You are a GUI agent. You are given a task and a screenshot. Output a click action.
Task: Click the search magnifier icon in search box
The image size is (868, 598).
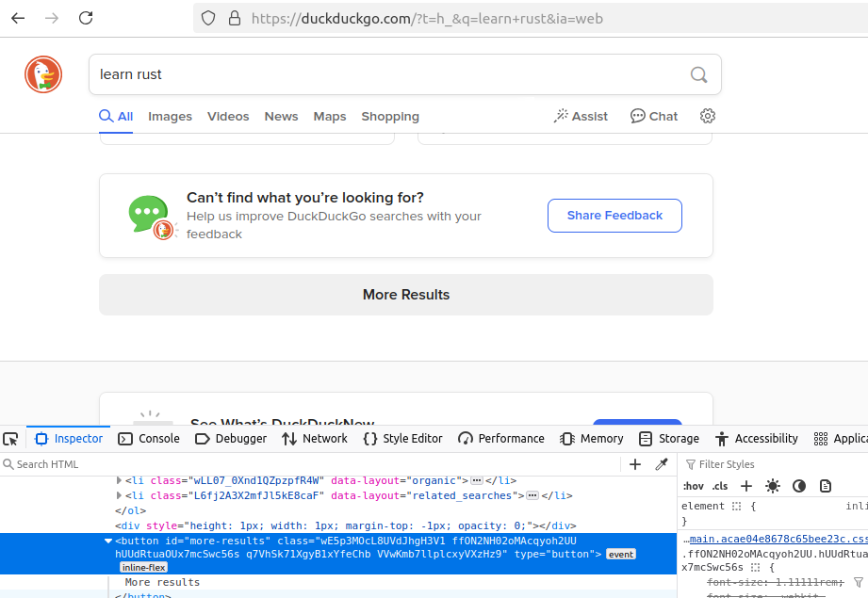pyautogui.click(x=698, y=74)
